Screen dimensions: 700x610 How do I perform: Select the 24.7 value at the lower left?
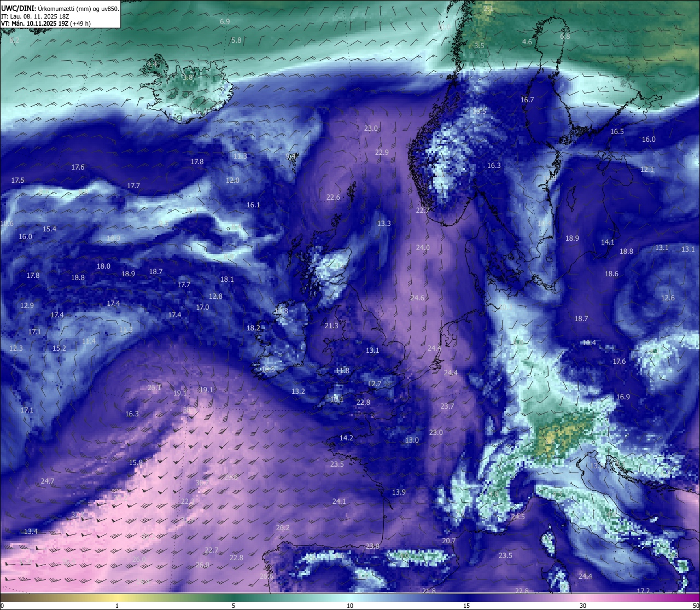[47, 481]
